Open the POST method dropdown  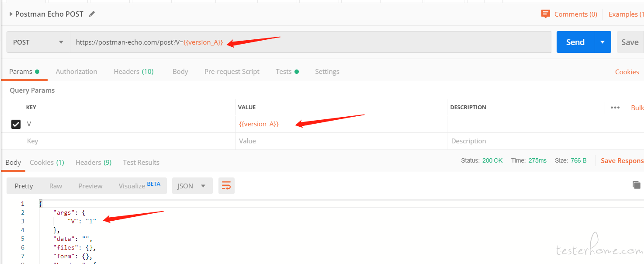coord(38,42)
